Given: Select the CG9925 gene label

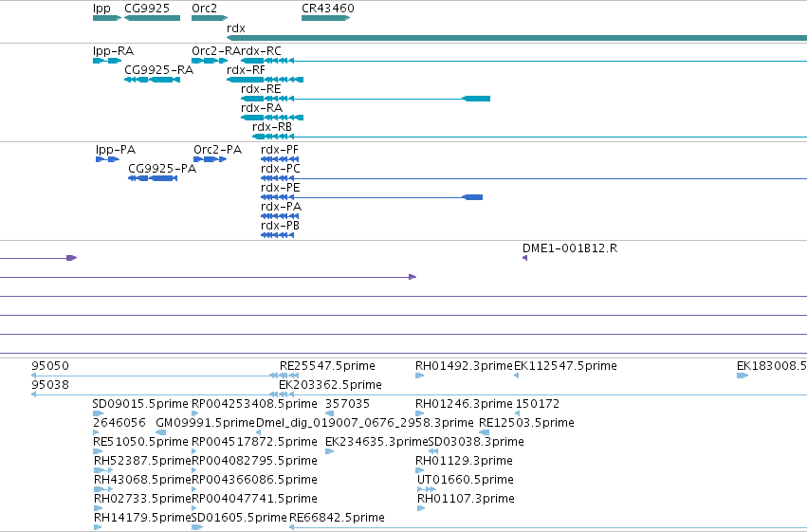Looking at the screenshot, I should pyautogui.click(x=147, y=9).
